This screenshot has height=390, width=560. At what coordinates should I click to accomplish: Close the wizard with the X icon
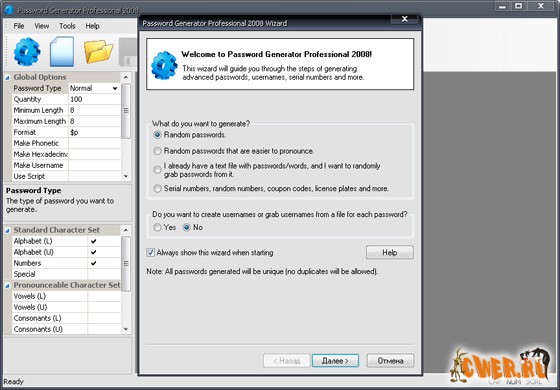pyautogui.click(x=404, y=19)
